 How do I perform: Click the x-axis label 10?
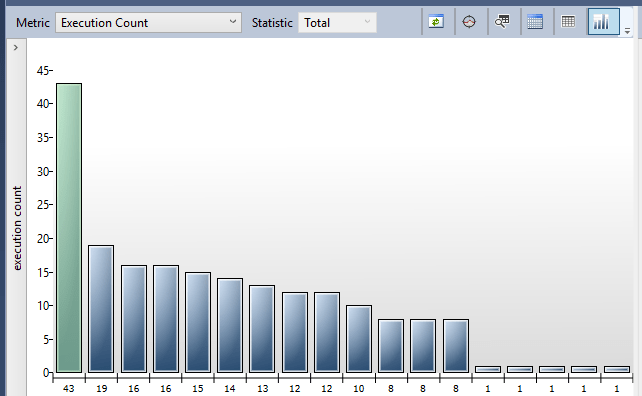pos(359,388)
